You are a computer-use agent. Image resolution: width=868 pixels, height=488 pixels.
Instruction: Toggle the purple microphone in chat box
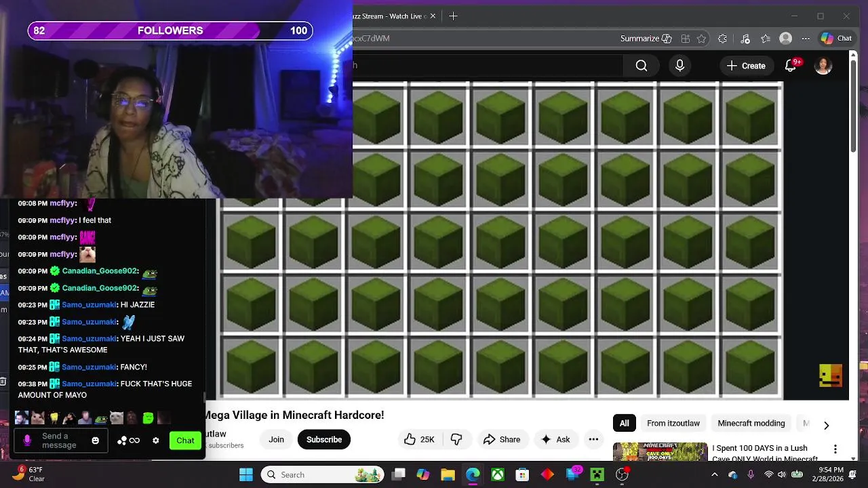pyautogui.click(x=27, y=441)
